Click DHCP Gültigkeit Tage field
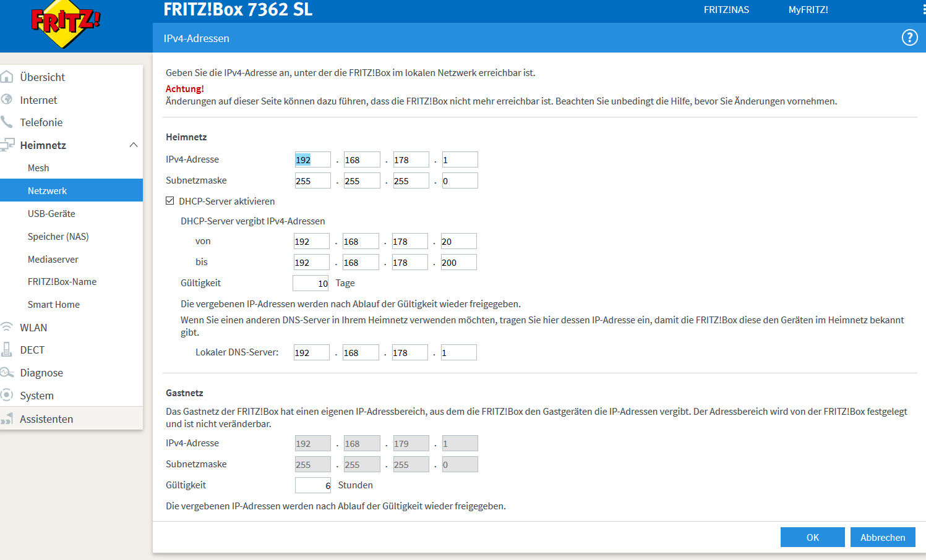The width and height of the screenshot is (926, 560). pyautogui.click(x=311, y=283)
